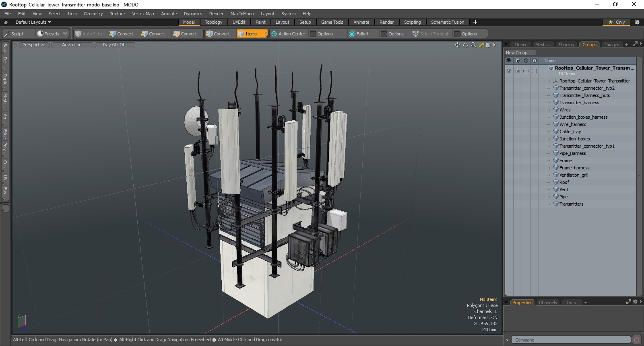Click the viewport axis gizmo cube

pos(22,321)
